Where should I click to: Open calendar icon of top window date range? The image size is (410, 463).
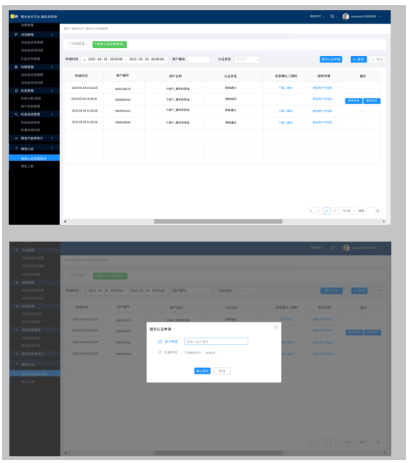(84, 60)
